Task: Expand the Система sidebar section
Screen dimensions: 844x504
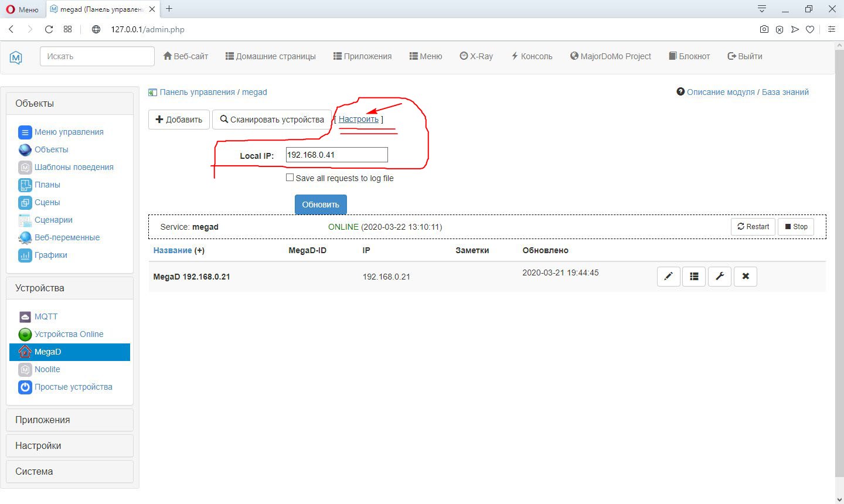Action: (x=70, y=471)
